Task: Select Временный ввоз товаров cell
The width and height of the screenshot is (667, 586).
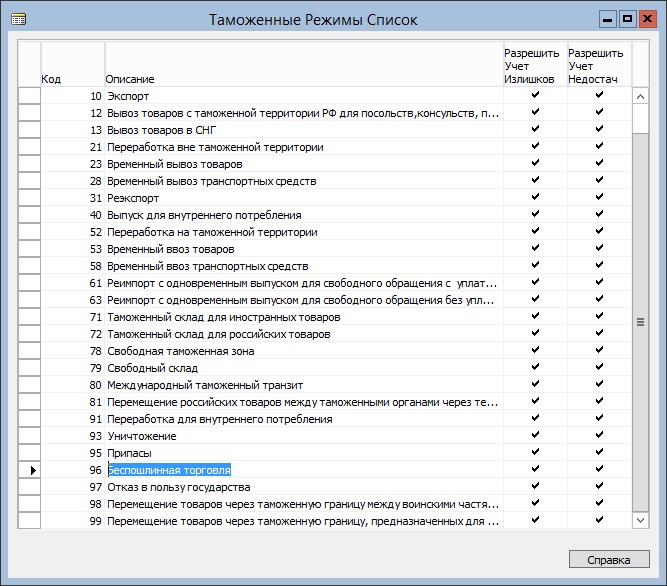Action: click(304, 249)
